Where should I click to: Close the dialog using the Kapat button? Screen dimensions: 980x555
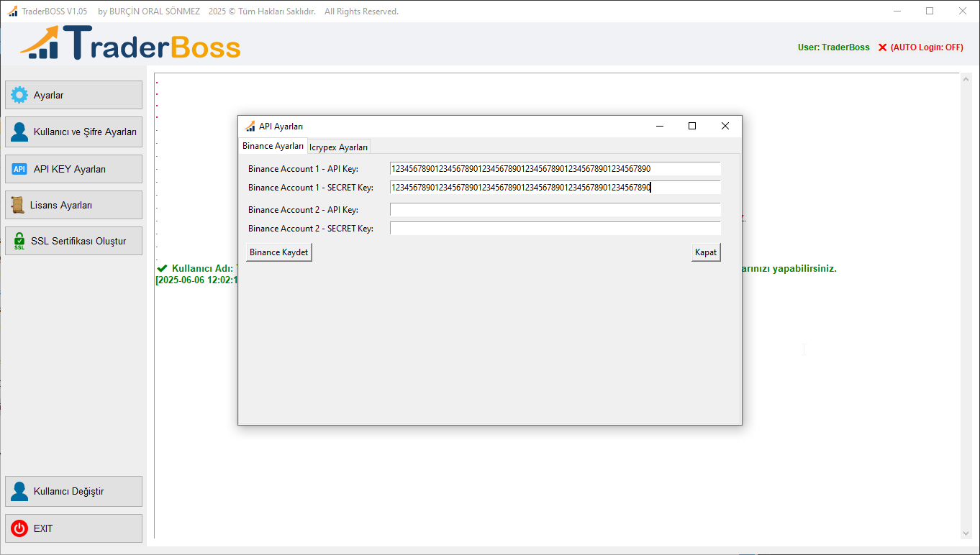[x=705, y=252]
